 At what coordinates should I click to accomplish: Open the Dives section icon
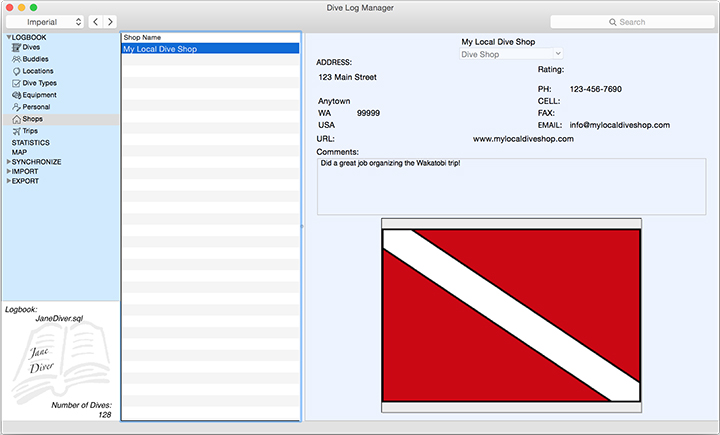[x=16, y=47]
